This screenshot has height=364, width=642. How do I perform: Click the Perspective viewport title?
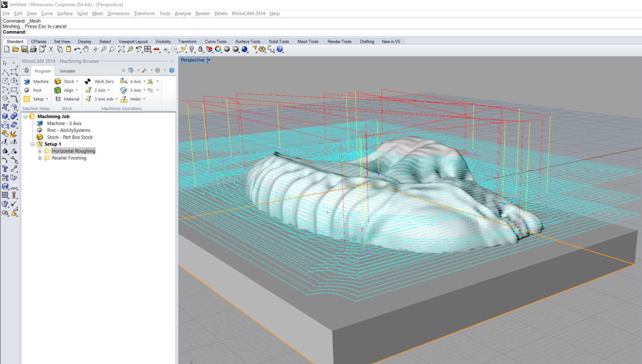click(x=192, y=60)
